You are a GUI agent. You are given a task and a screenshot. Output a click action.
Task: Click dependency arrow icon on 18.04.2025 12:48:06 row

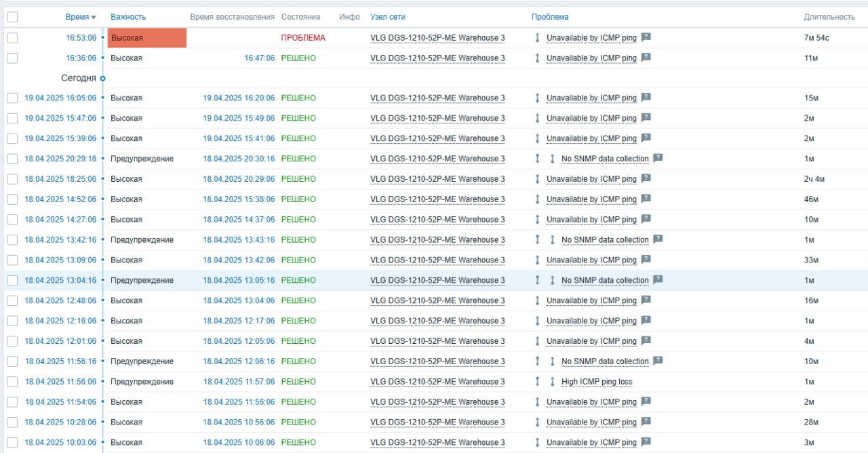pyautogui.click(x=537, y=300)
